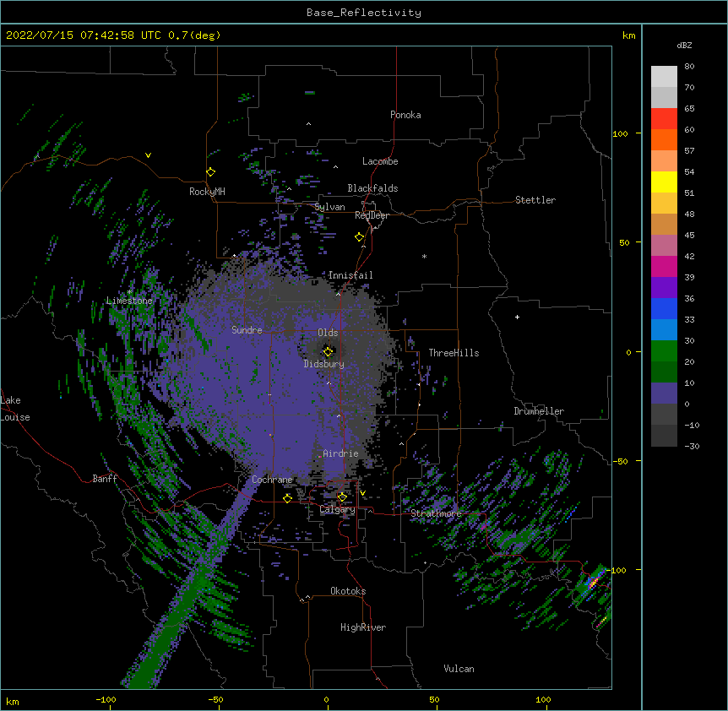Click the white asterisk above the Limestone label
Image resolution: width=728 pixels, height=711 pixels.
click(x=129, y=292)
